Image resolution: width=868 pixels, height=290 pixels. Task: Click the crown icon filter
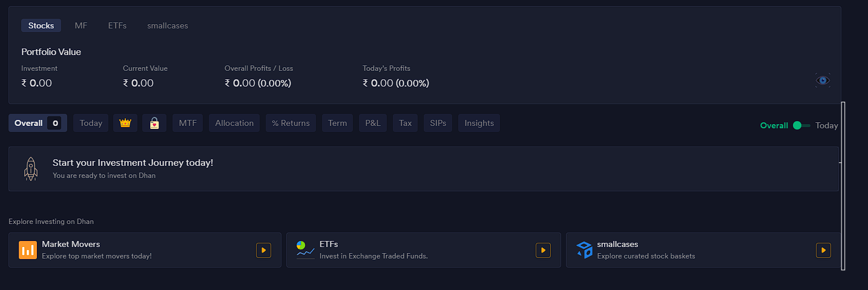point(125,123)
